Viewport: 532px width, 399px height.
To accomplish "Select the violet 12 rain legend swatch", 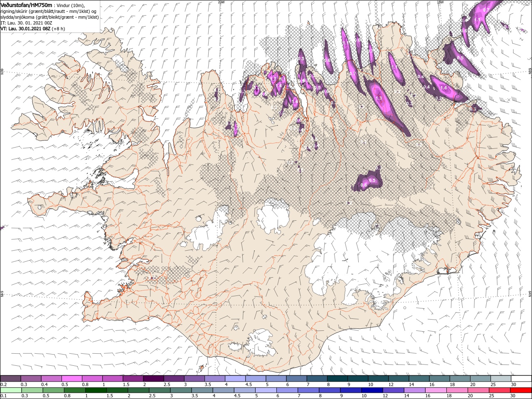I will (x=394, y=390).
